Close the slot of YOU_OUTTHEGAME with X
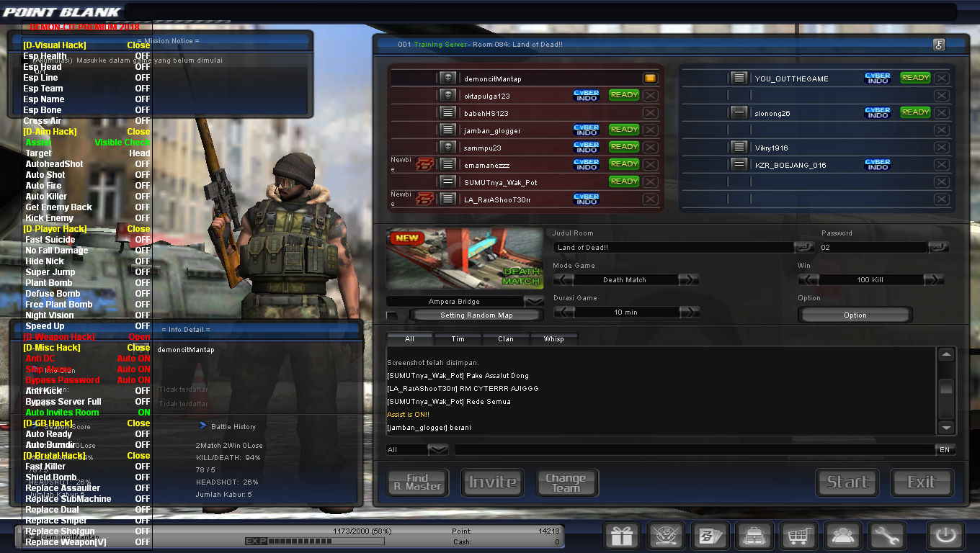 click(x=941, y=78)
